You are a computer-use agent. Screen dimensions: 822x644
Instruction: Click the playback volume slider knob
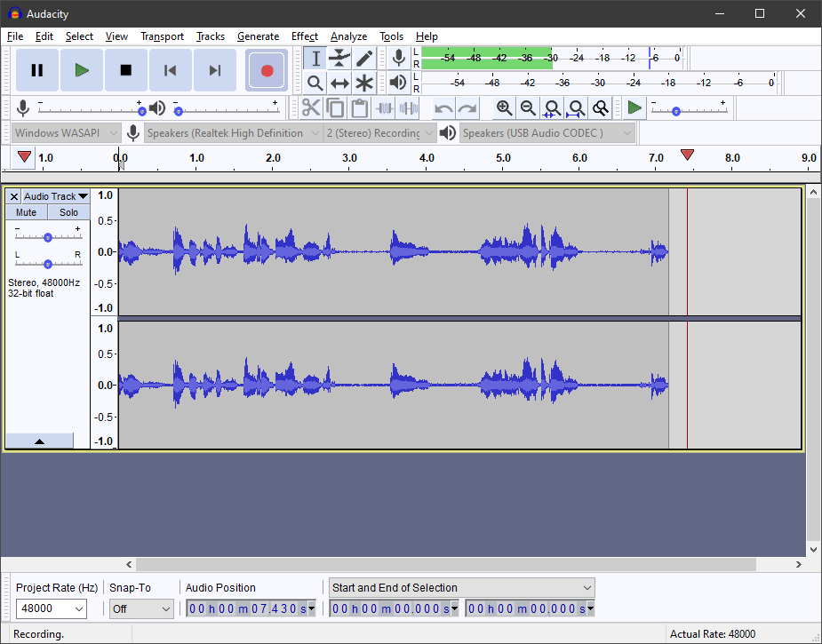point(179,111)
